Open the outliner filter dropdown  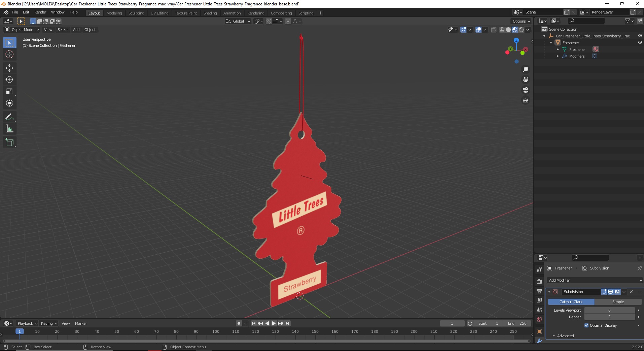[x=629, y=21]
